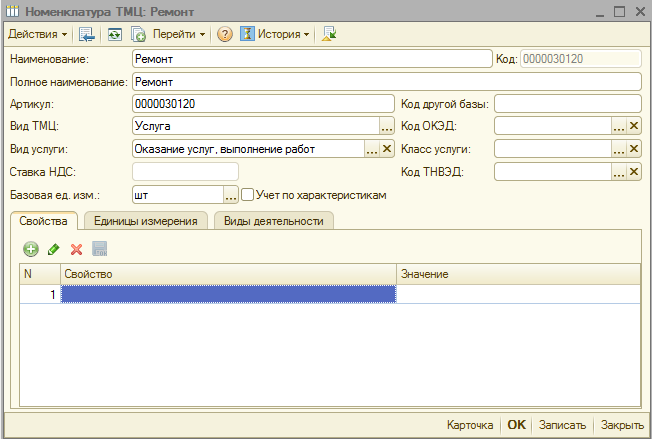Click the green add property icon
This screenshot has height=439, width=652.
[31, 248]
